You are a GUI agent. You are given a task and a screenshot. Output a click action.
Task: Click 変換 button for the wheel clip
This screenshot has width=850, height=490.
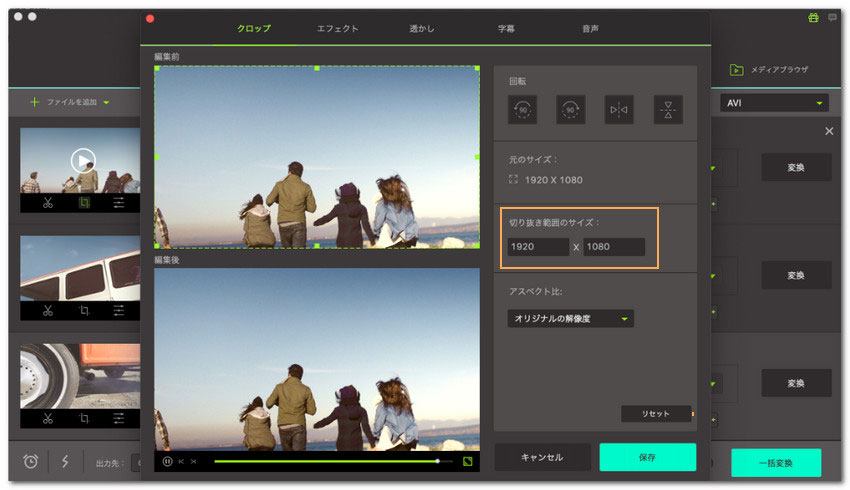pos(796,383)
